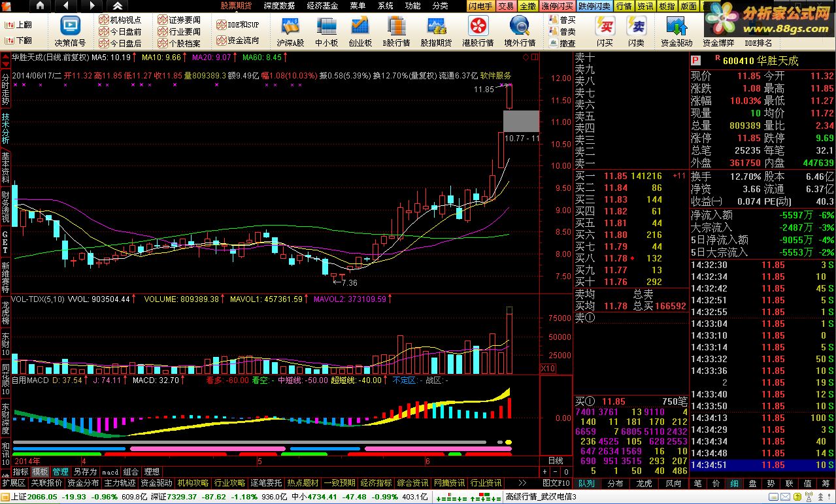Open the 热点题材 bottom tab
This screenshot has height=504, width=836.
pos(302,483)
